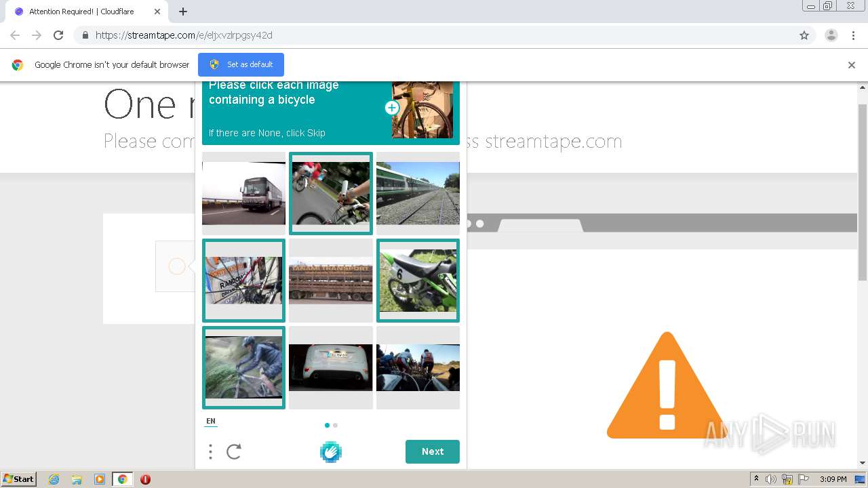The width and height of the screenshot is (868, 488).
Task: Switch to Chrome in the taskbar
Action: [122, 479]
